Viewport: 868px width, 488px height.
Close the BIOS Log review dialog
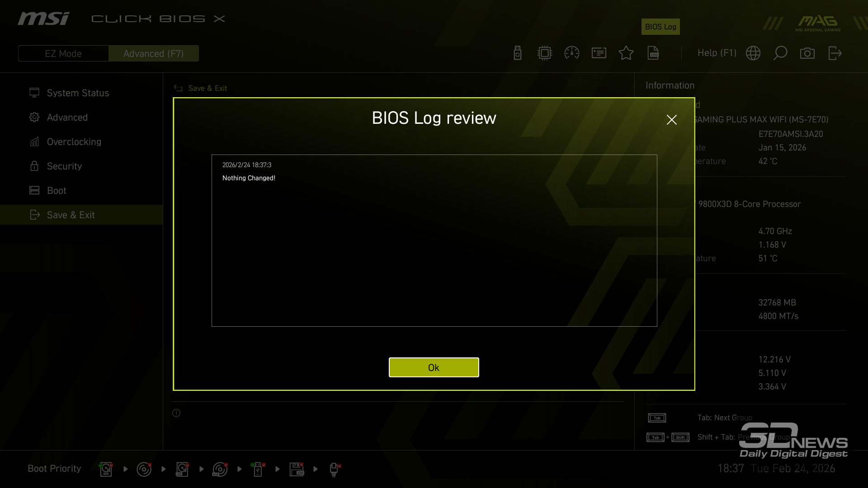click(x=671, y=120)
